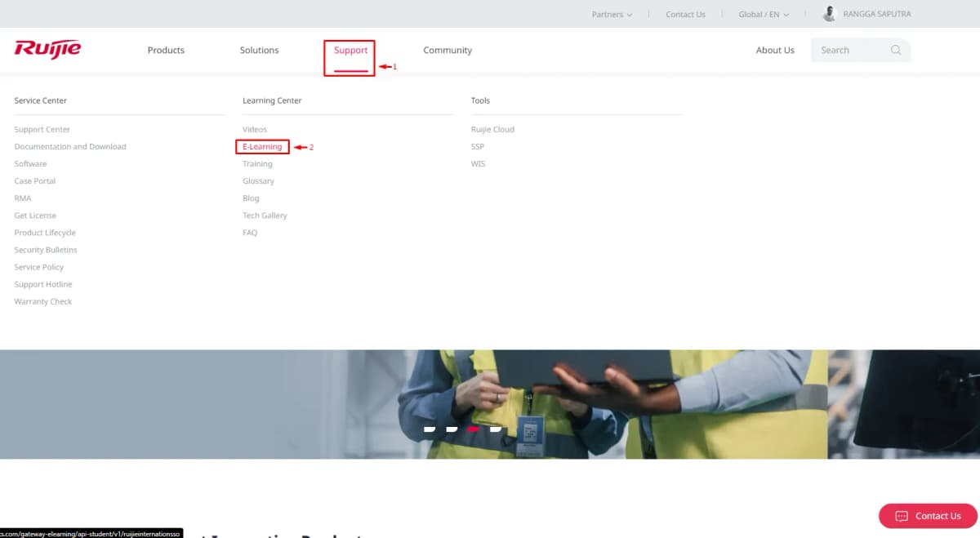Switch to the Products menu
This screenshot has height=538, width=980.
click(166, 50)
